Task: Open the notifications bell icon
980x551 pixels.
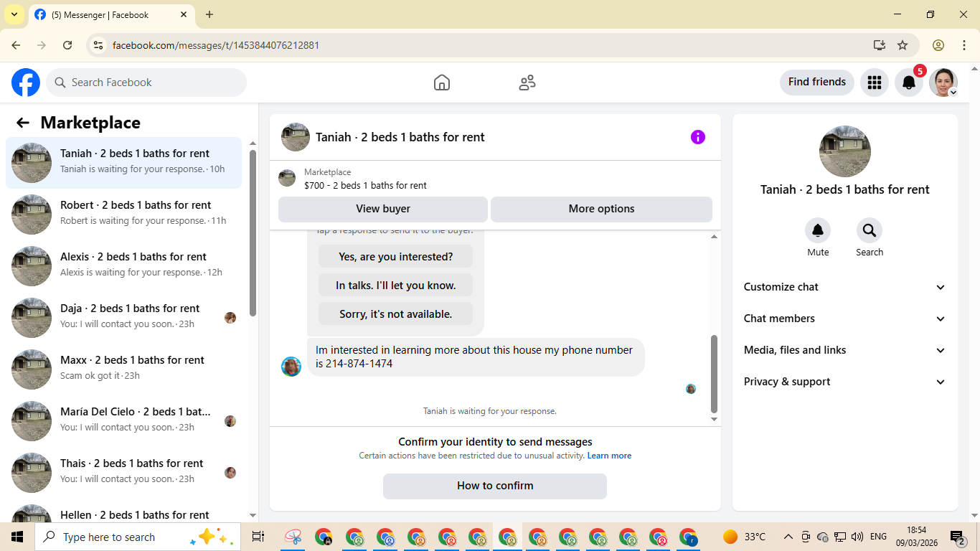Action: (908, 83)
